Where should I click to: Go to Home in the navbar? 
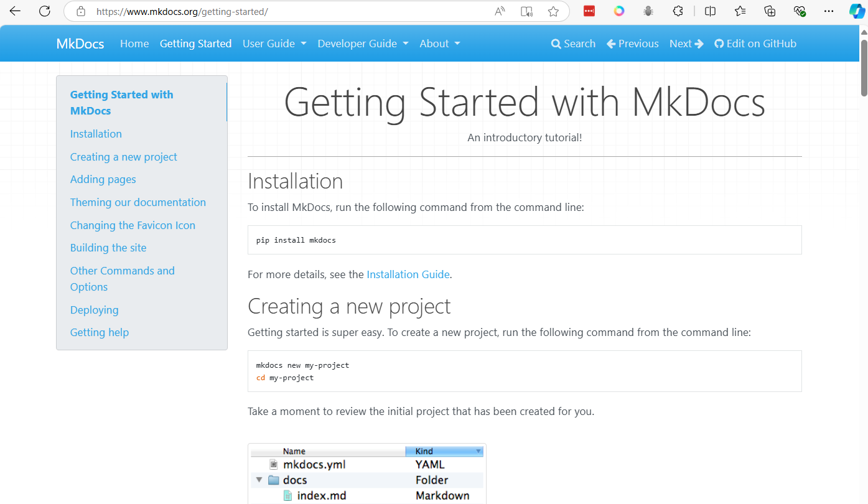[x=134, y=44]
